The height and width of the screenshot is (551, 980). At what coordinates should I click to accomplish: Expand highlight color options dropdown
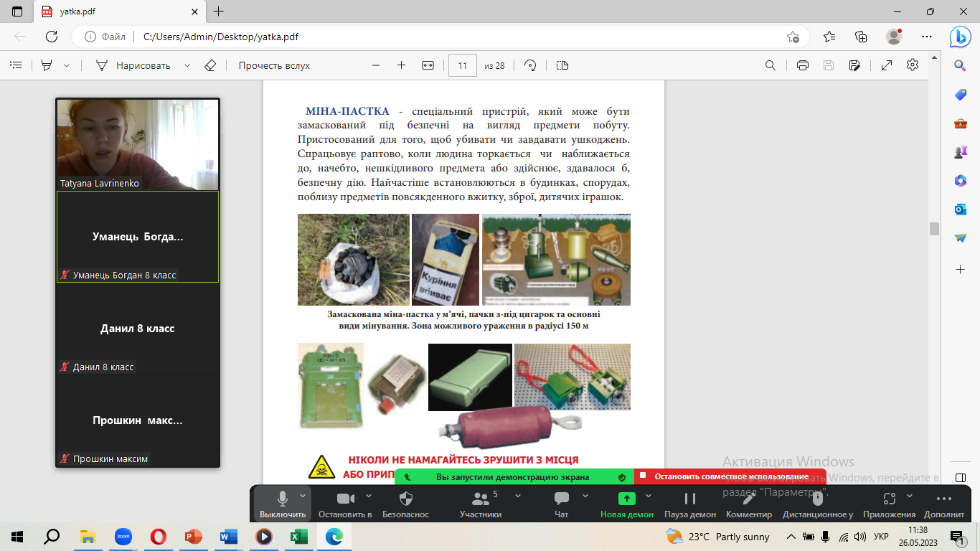pos(67,65)
